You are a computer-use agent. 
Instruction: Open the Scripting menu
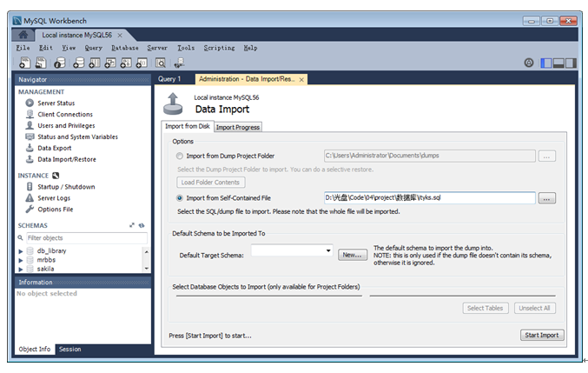coord(220,48)
